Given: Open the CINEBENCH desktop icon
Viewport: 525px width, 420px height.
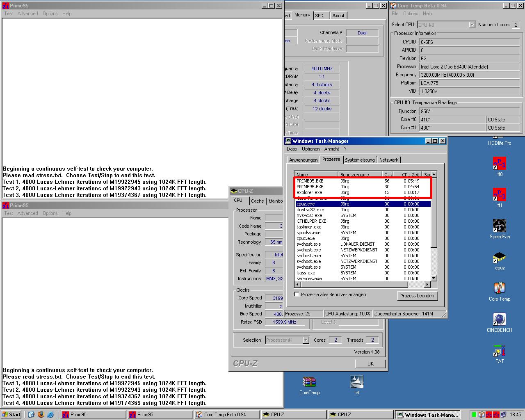Looking at the screenshot, I should (499, 323).
